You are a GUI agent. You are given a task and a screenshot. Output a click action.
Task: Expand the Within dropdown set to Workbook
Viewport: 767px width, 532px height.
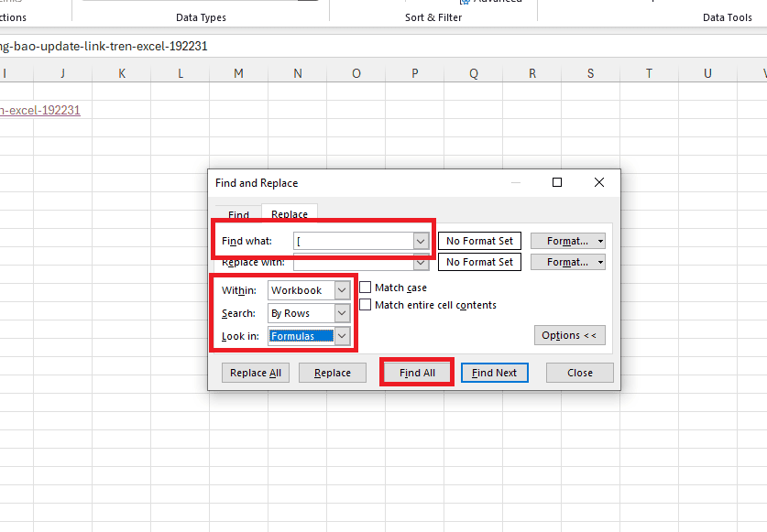(x=309, y=290)
